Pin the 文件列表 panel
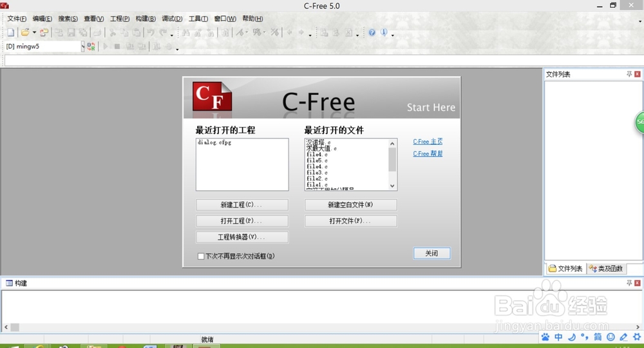644x348 pixels. click(x=629, y=74)
